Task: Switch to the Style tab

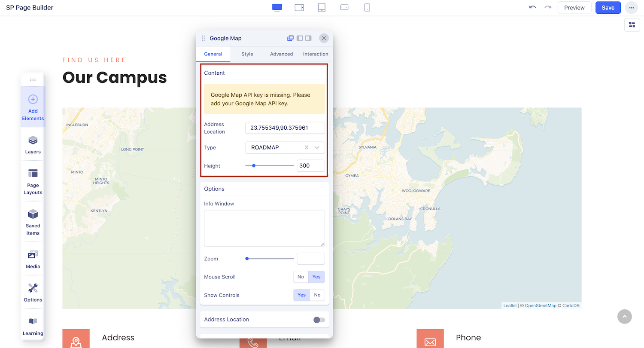Action: 247,54
